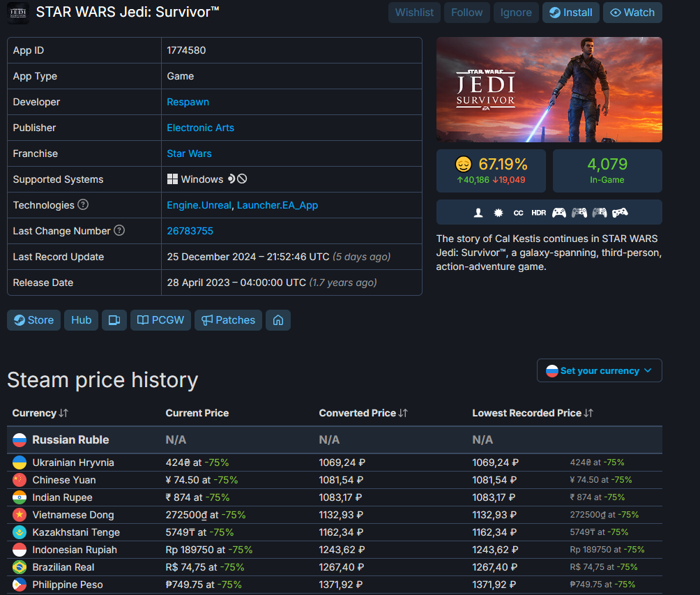Open change number 26783755
700x595 pixels.
[190, 231]
